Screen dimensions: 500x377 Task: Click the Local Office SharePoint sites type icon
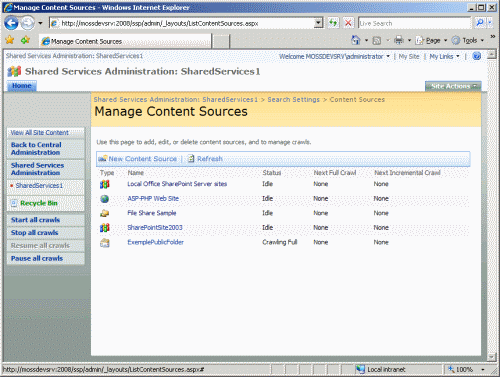tap(105, 184)
